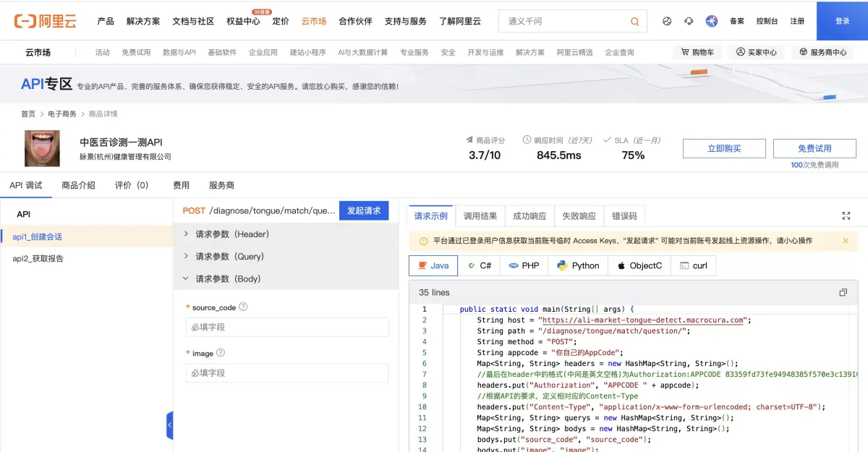868x452 pixels.
Task: Open the 服务商 tab
Action: pyautogui.click(x=221, y=185)
